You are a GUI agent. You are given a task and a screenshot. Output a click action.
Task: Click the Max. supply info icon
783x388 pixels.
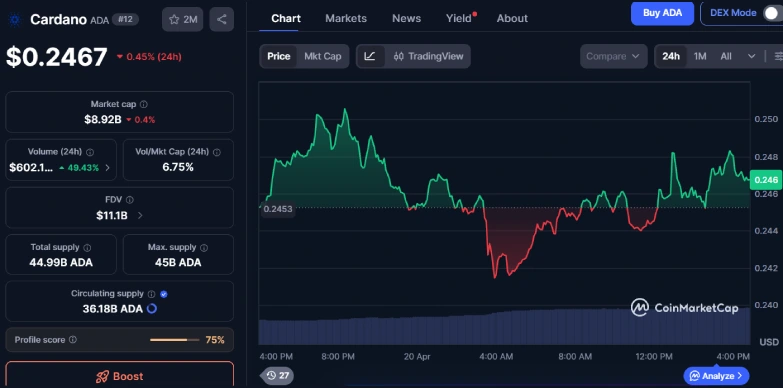click(204, 248)
